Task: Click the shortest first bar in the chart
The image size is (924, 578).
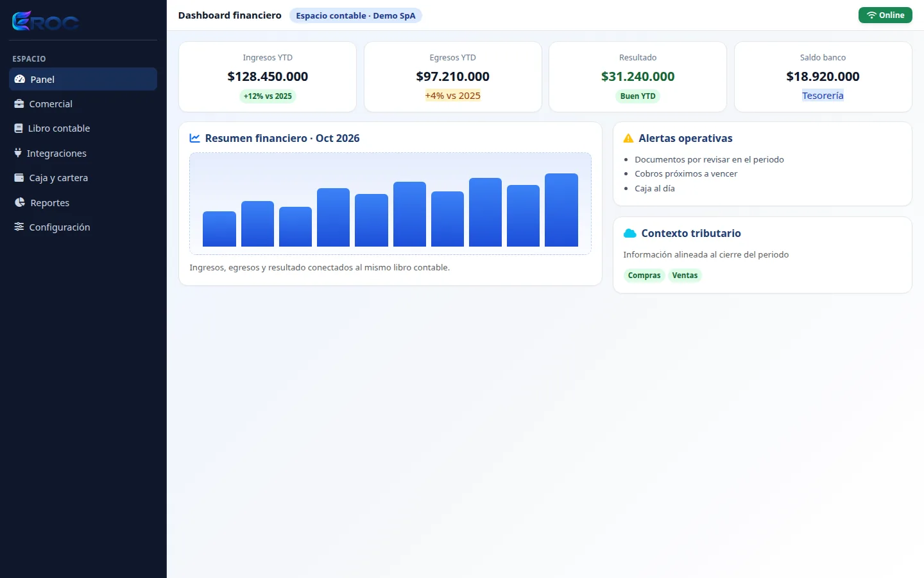Action: [x=219, y=229]
